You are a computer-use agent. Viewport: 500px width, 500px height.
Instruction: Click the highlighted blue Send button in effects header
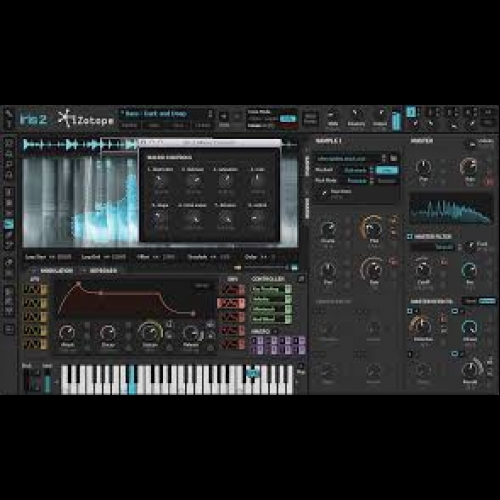tap(487, 301)
